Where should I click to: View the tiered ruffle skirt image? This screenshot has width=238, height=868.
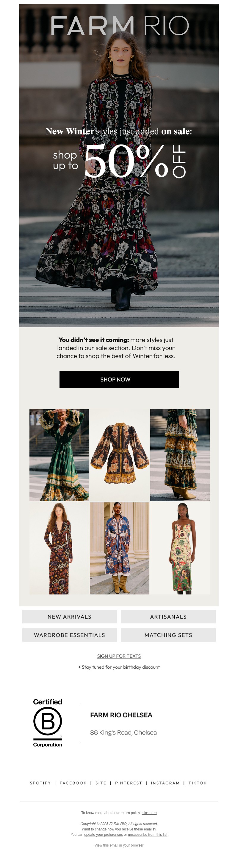[x=180, y=455]
